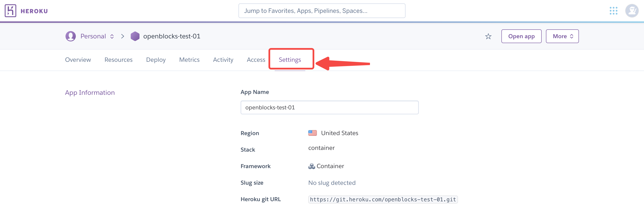The width and height of the screenshot is (644, 223).
Task: Click the Open app button
Action: tap(521, 36)
